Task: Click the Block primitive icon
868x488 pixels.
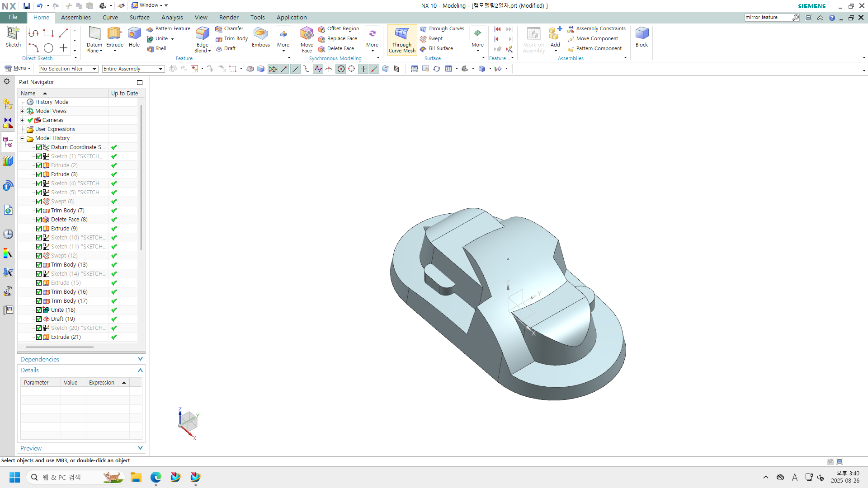Action: tap(642, 34)
